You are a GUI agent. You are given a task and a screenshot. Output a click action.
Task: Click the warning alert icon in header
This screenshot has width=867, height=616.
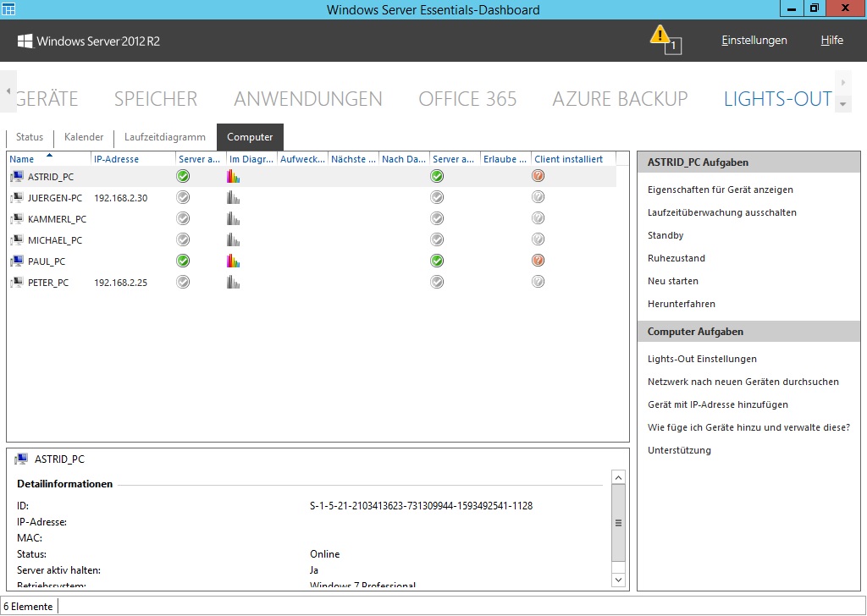pos(660,36)
